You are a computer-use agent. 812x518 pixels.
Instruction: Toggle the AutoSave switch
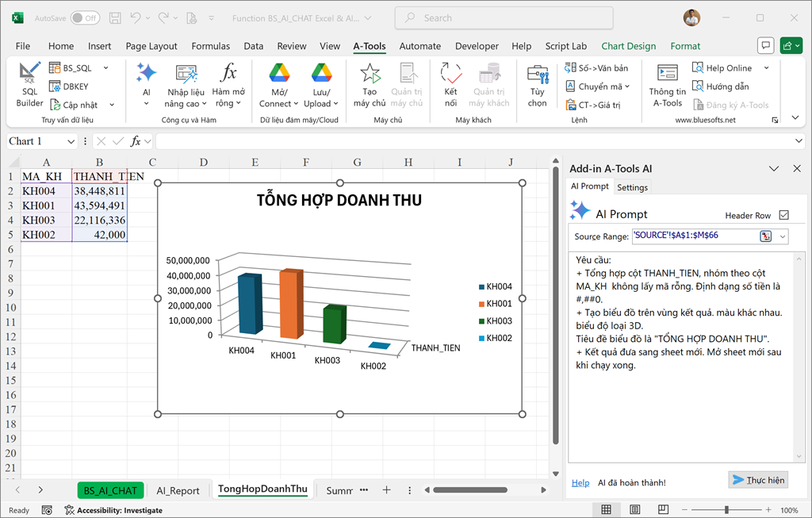point(84,18)
